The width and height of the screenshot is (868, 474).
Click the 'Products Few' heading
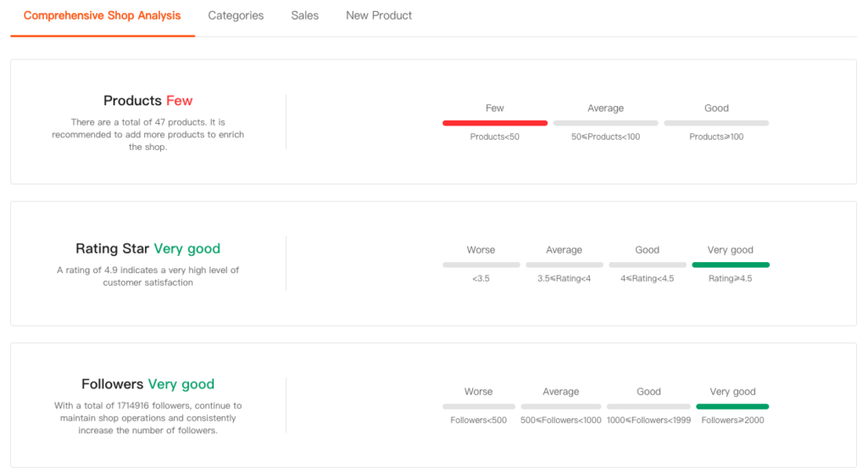(147, 101)
